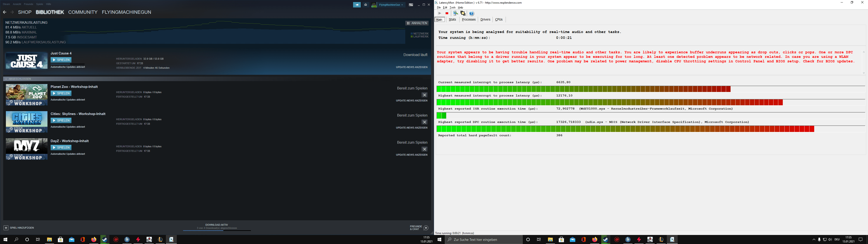Image resolution: width=868 pixels, height=244 pixels.
Task: Click Steam's forward navigation arrow
Action: (x=12, y=12)
